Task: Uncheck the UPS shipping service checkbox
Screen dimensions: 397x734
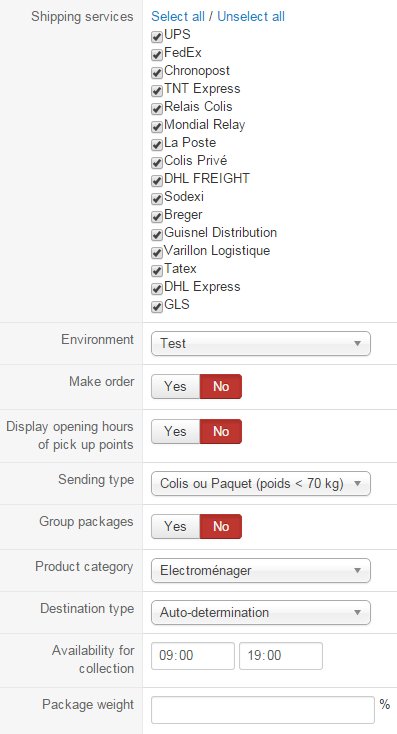Action: 157,37
